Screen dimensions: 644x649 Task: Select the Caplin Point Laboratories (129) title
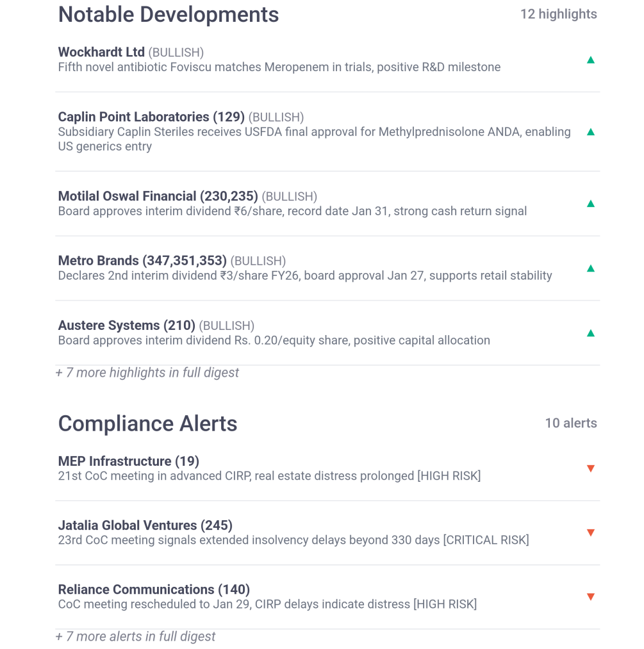(151, 117)
